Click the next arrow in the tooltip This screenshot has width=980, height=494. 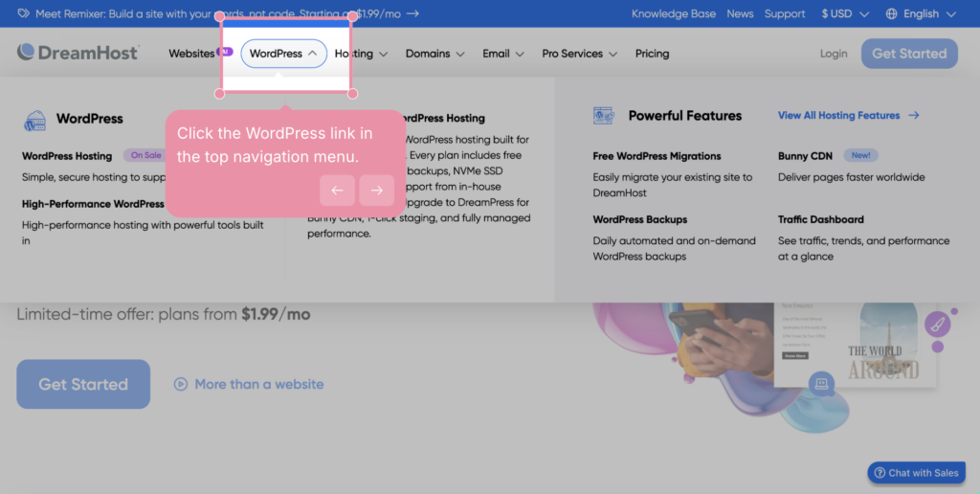click(377, 191)
